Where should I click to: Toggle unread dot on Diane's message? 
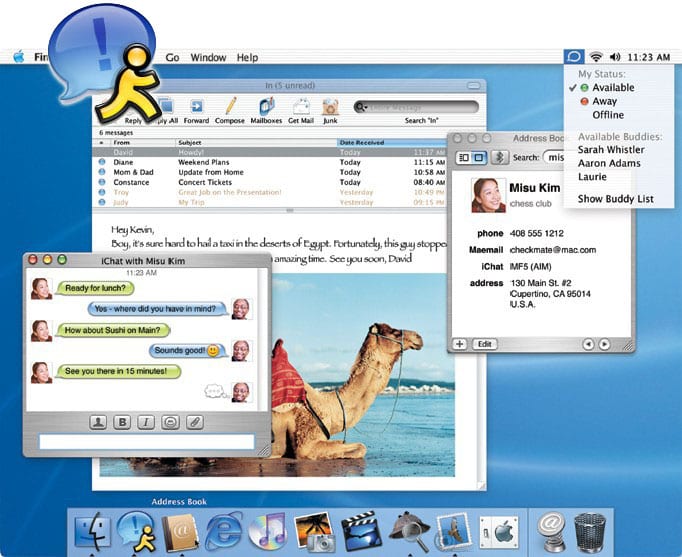(x=102, y=162)
